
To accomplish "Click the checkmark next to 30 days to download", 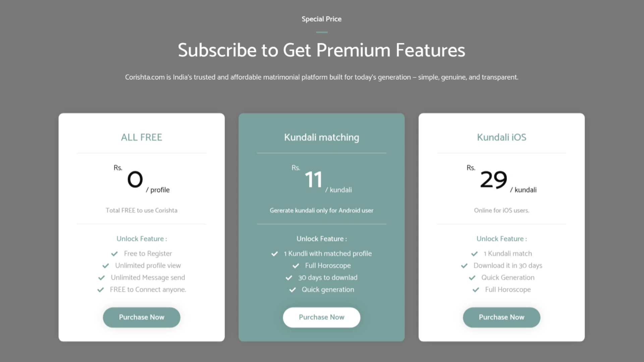I will pyautogui.click(x=289, y=278).
